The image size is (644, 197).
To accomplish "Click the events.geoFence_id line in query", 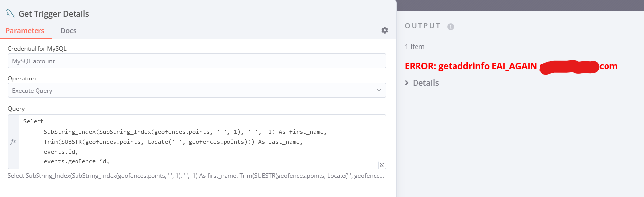I will tap(76, 161).
